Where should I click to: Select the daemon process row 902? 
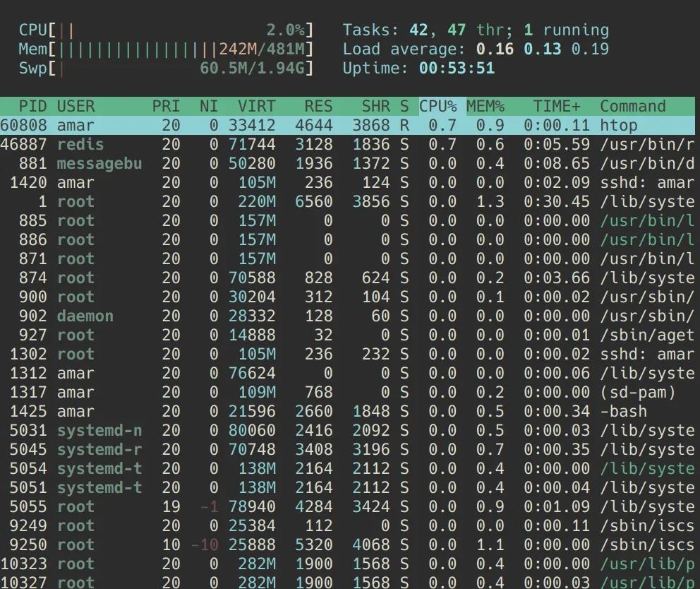347,316
